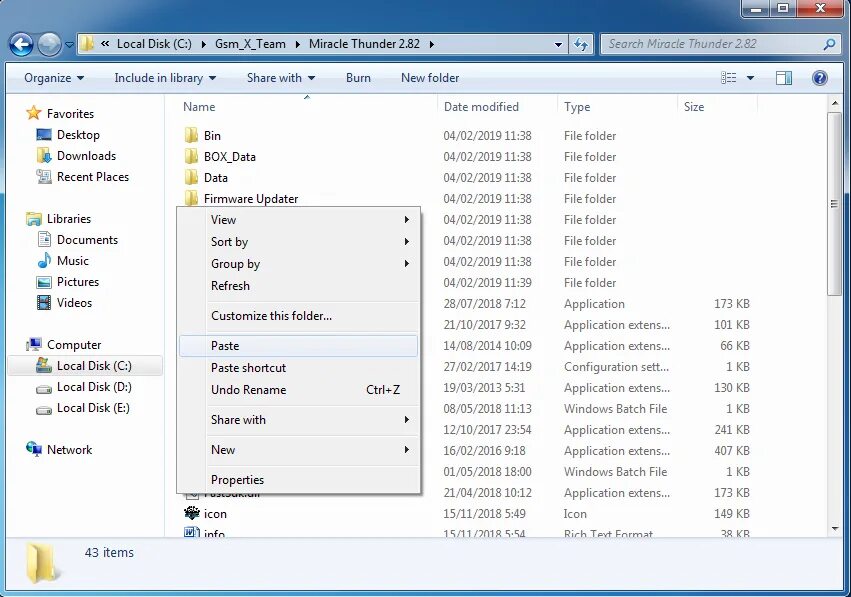Click the address bar refresh icon
The width and height of the screenshot is (851, 597).
coord(581,45)
